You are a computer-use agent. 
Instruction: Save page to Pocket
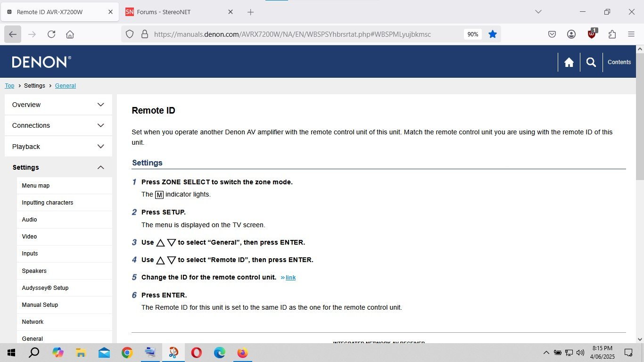552,34
